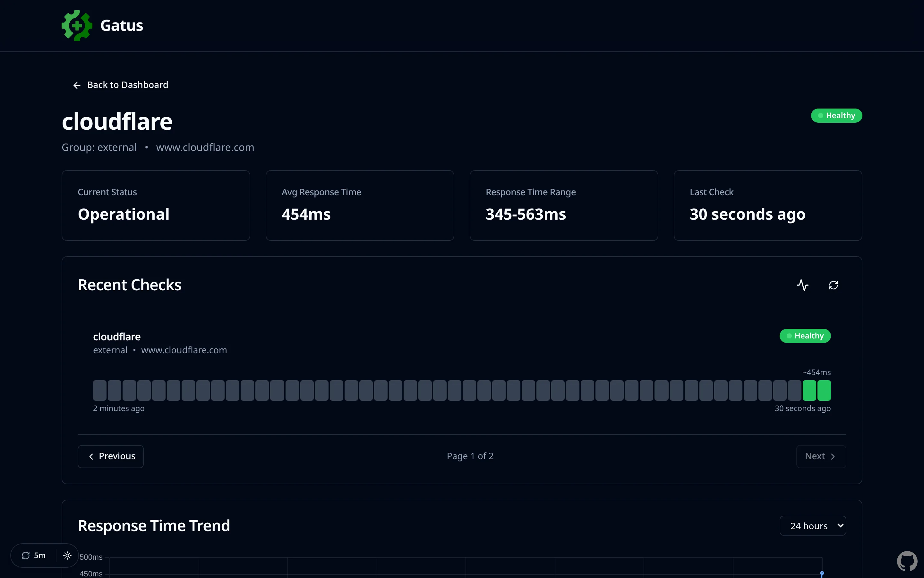
Task: Toggle light theme with the sun icon
Action: [x=67, y=556]
